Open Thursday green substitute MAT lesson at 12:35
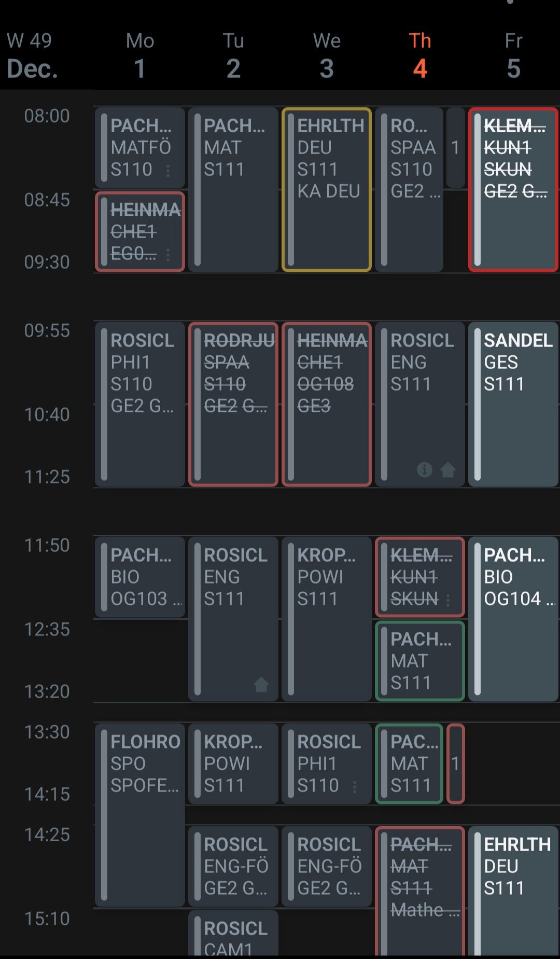The height and width of the screenshot is (959, 560). (420, 661)
